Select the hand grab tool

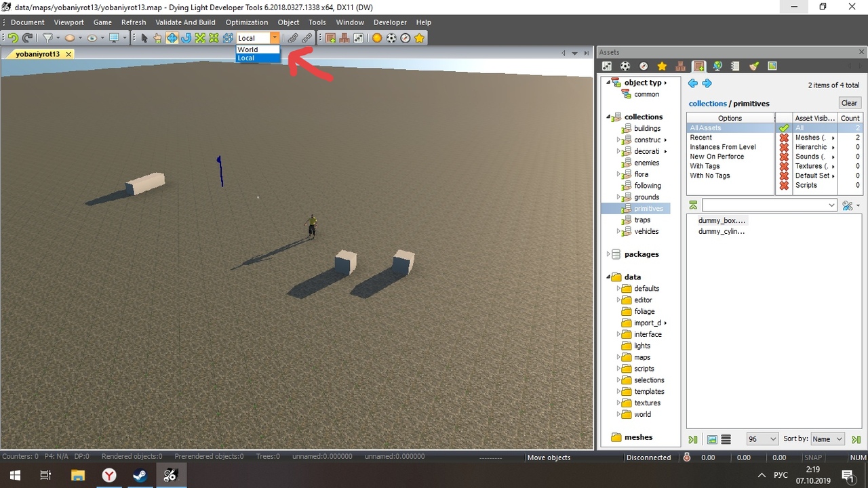pyautogui.click(x=157, y=38)
